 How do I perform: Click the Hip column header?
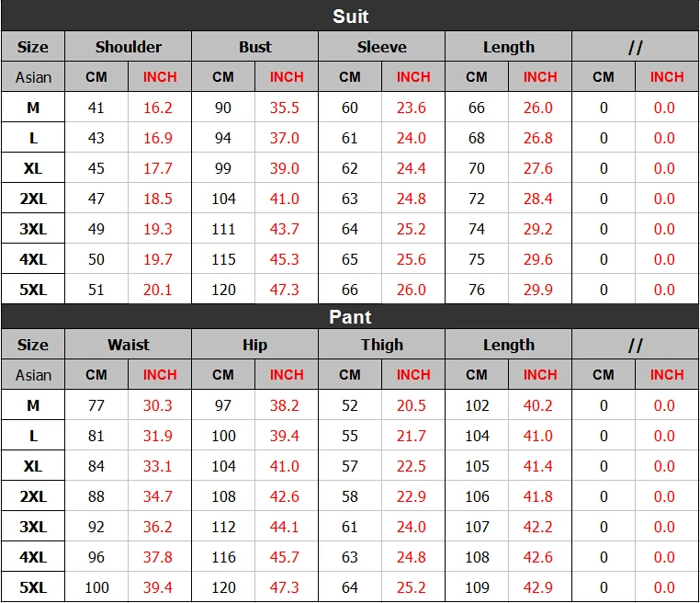pyautogui.click(x=254, y=345)
